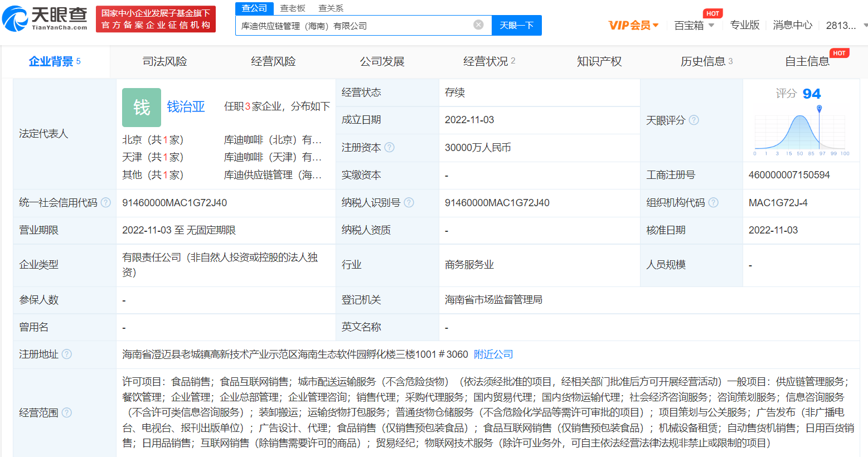Image resolution: width=868 pixels, height=457 pixels.
Task: Click help icon next to 天眼评分
Action: (x=694, y=120)
